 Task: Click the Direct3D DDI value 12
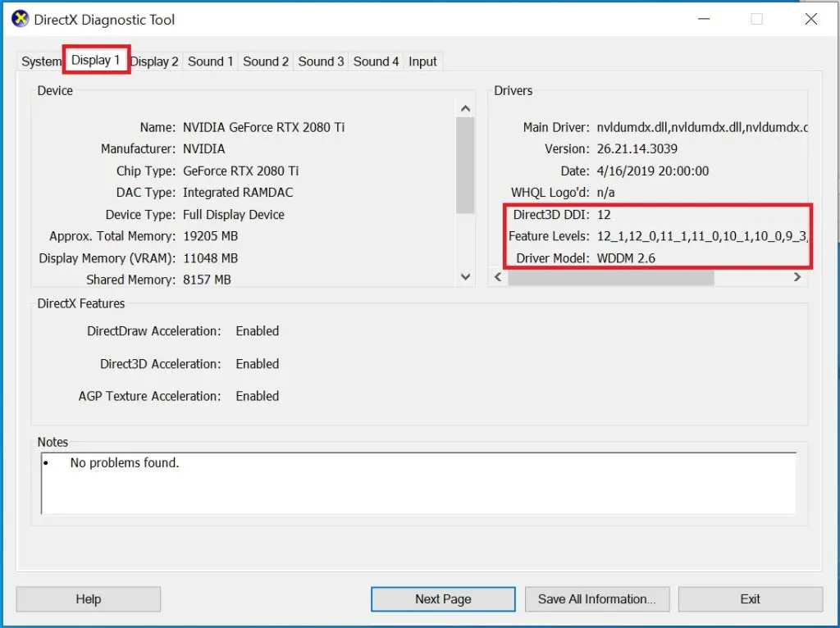click(x=604, y=215)
